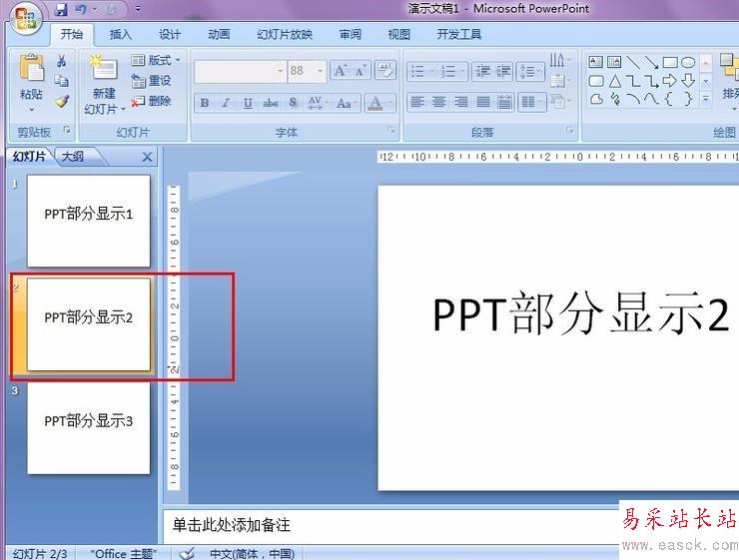Open the 版式 layout dropdown
Screen dimensions: 739x560
click(156, 60)
